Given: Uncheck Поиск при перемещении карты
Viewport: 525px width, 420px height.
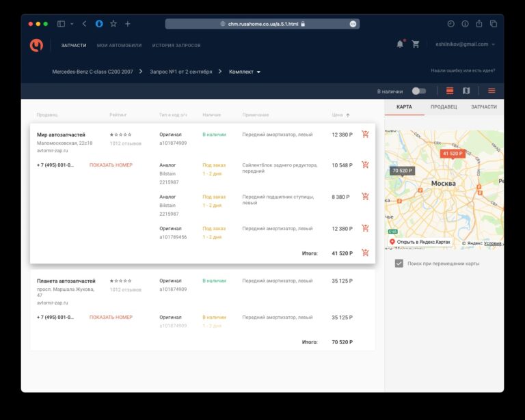Looking at the screenshot, I should [399, 264].
